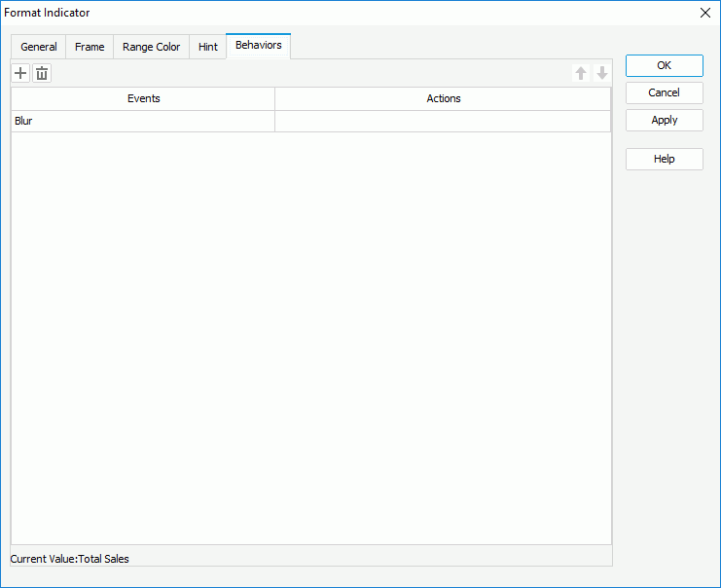
Task: Close the Format Indicator window
Action: click(705, 13)
